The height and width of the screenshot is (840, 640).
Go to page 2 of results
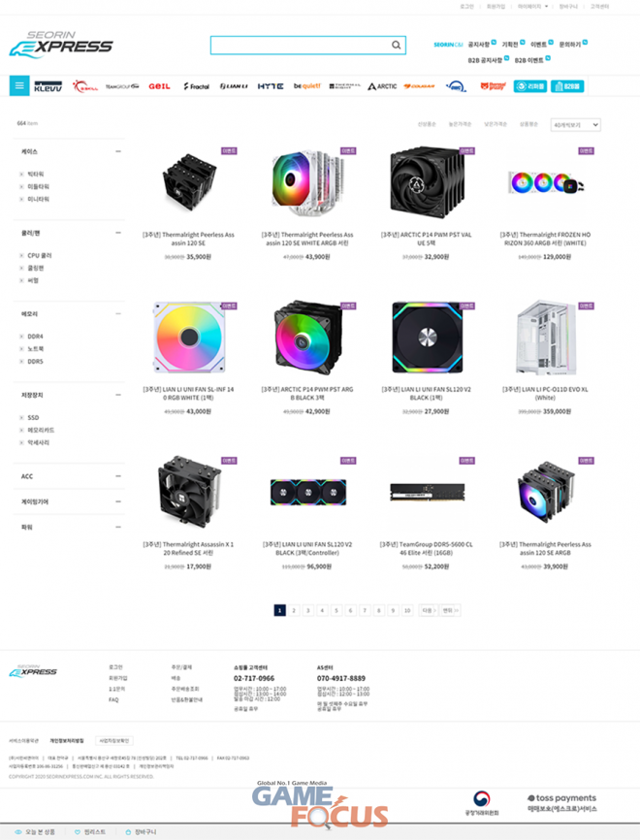click(294, 610)
